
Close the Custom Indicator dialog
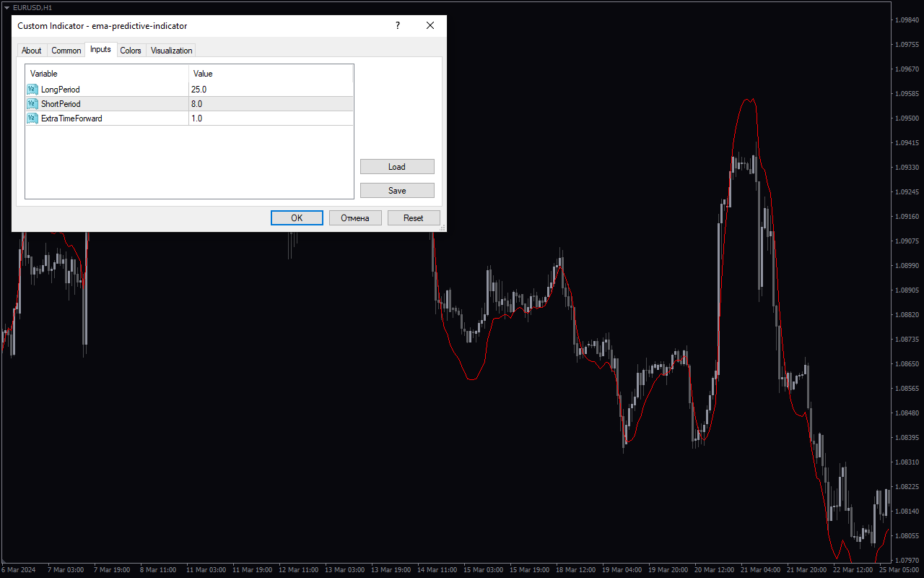(x=430, y=26)
